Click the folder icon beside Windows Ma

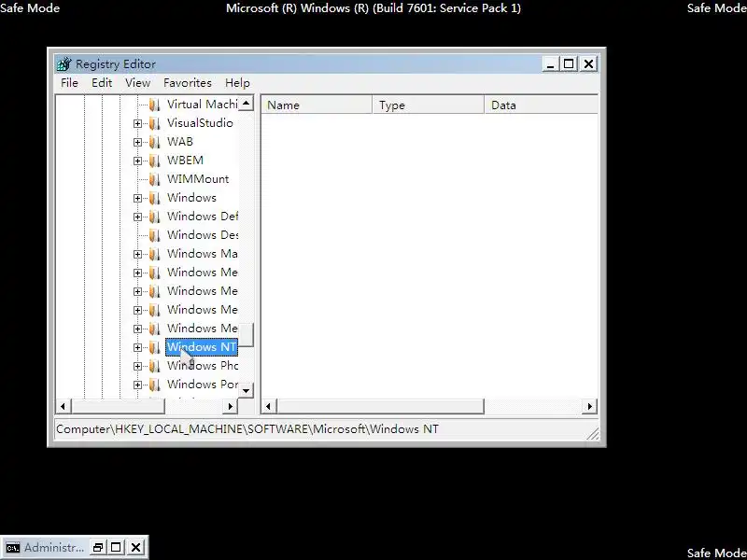(x=154, y=254)
